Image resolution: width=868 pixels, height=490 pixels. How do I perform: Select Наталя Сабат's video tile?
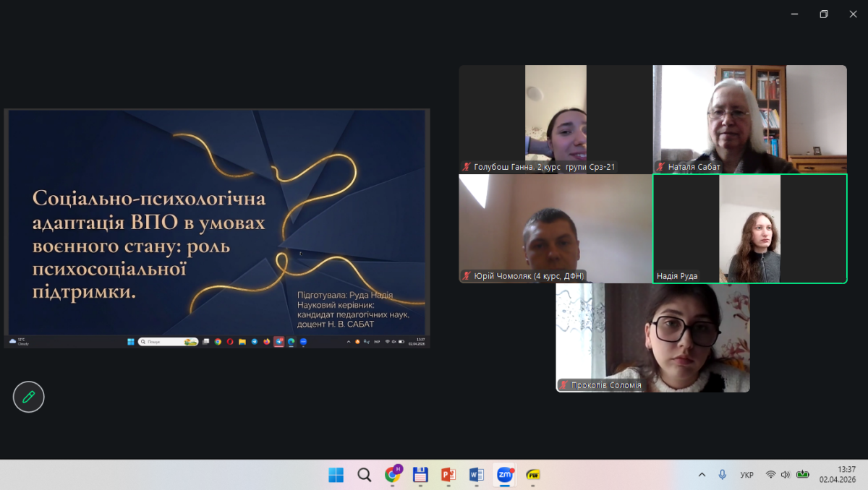coord(749,119)
